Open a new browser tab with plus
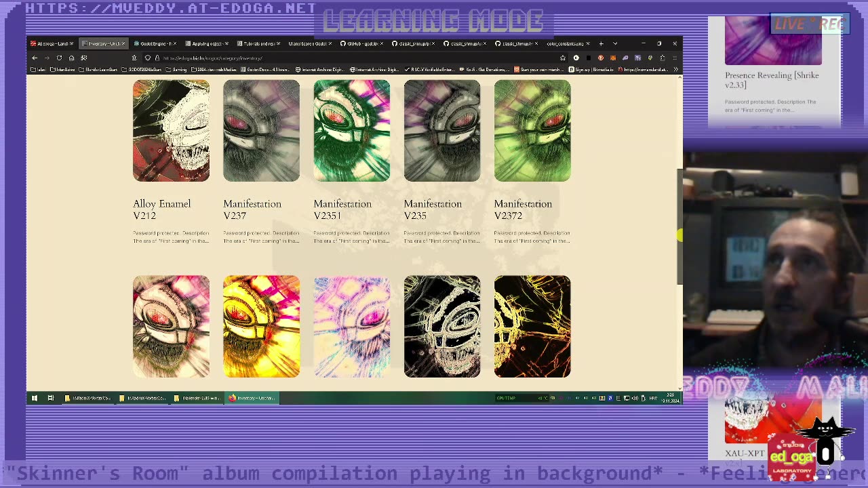 tap(601, 44)
